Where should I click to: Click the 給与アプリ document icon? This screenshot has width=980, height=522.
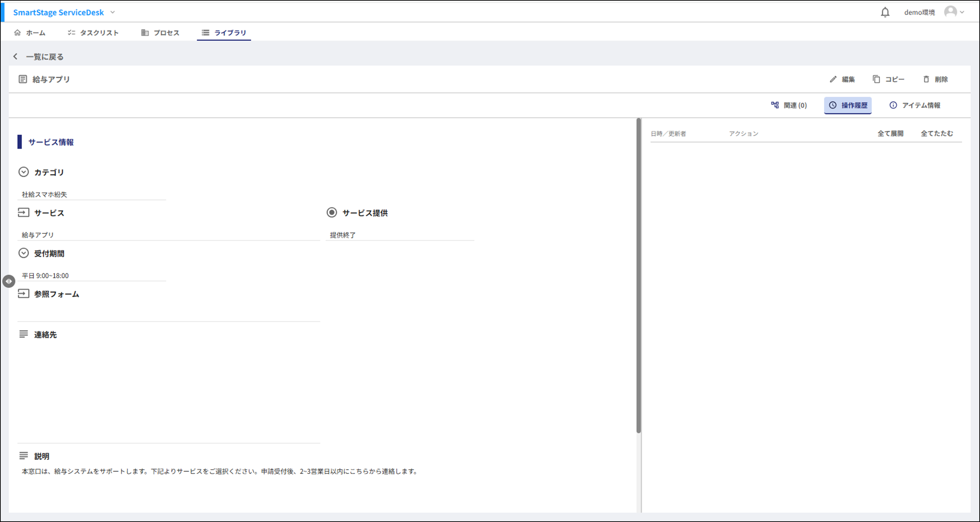pos(23,79)
